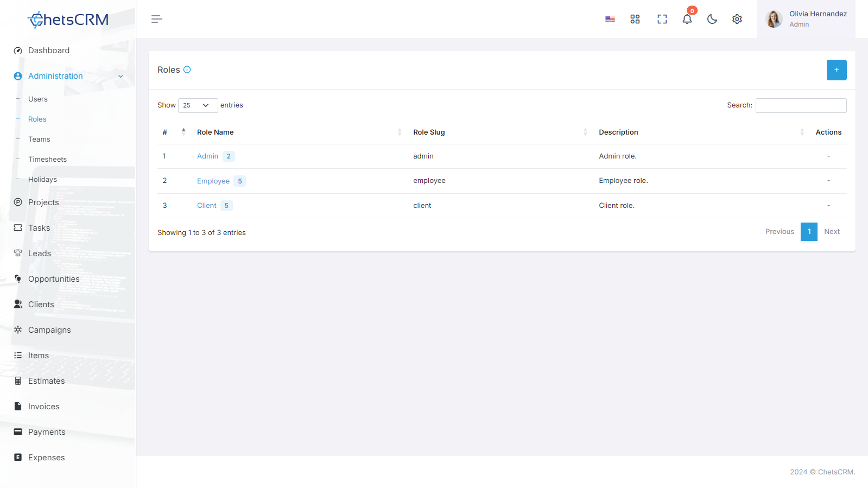The image size is (868, 488).
Task: Toggle dark mode moon icon
Action: pyautogui.click(x=712, y=19)
